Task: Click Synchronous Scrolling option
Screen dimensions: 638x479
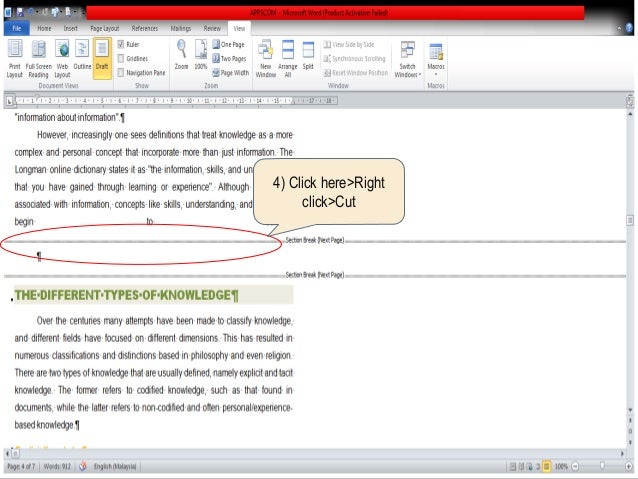Action: tap(354, 59)
